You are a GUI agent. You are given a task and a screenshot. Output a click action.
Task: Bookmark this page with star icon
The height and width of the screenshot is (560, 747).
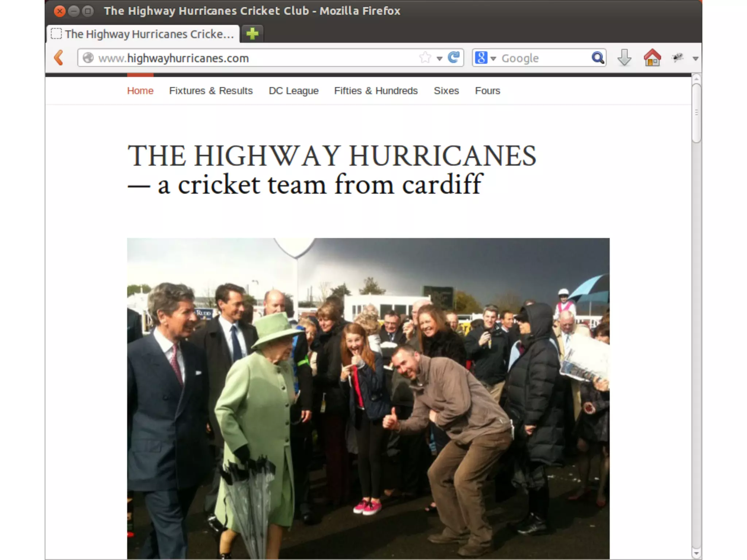(x=425, y=58)
